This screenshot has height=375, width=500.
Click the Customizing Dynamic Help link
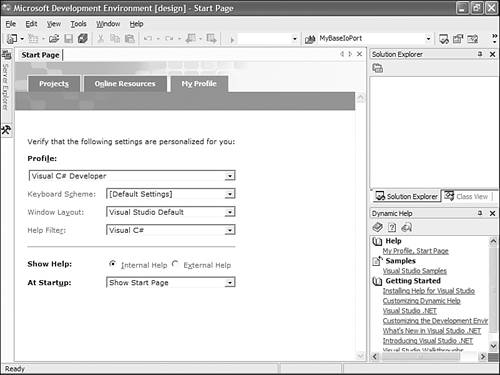(421, 301)
